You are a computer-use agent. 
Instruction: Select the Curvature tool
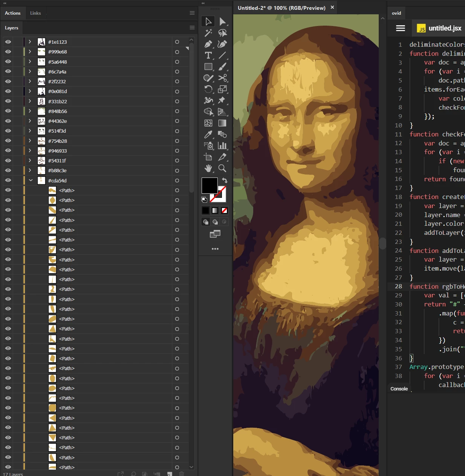223,44
